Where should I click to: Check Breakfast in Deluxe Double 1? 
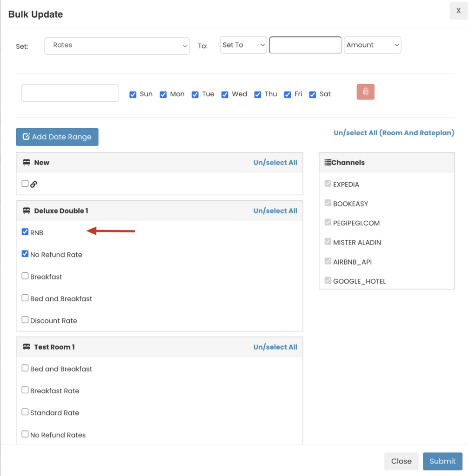point(25,276)
